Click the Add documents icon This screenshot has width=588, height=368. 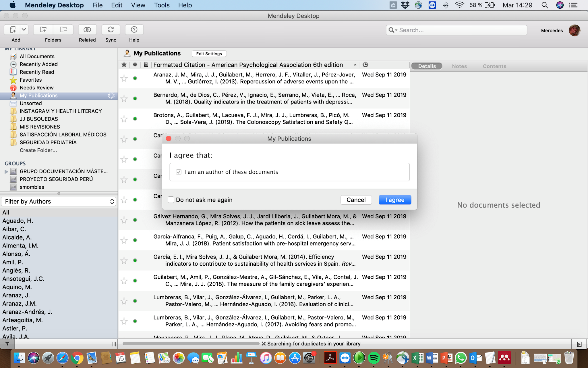pos(13,30)
